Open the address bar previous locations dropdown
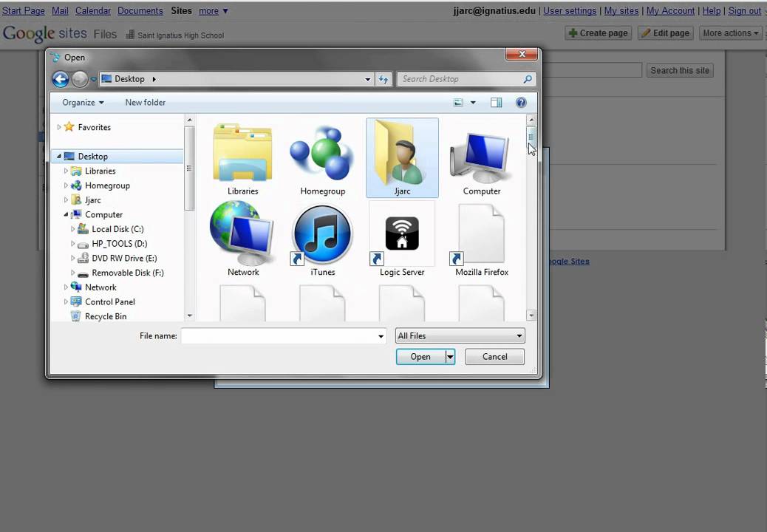Viewport: 767px width, 532px height. (367, 79)
